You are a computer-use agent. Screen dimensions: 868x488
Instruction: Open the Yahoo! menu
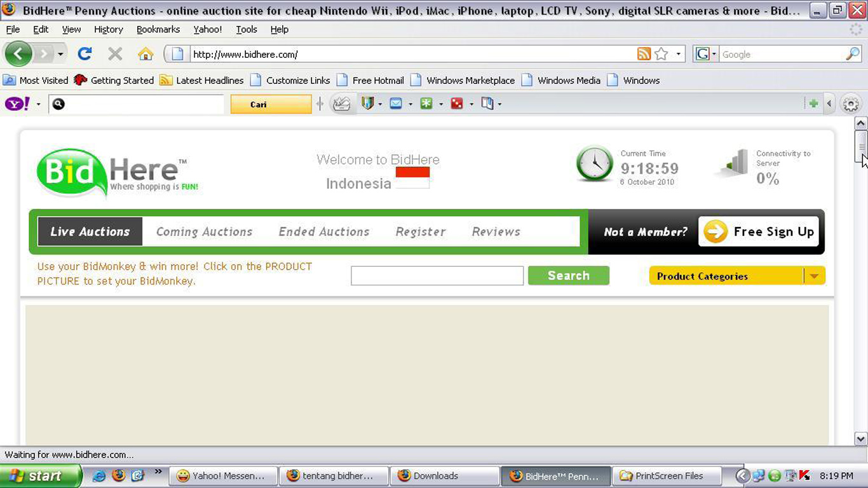pyautogui.click(x=208, y=29)
